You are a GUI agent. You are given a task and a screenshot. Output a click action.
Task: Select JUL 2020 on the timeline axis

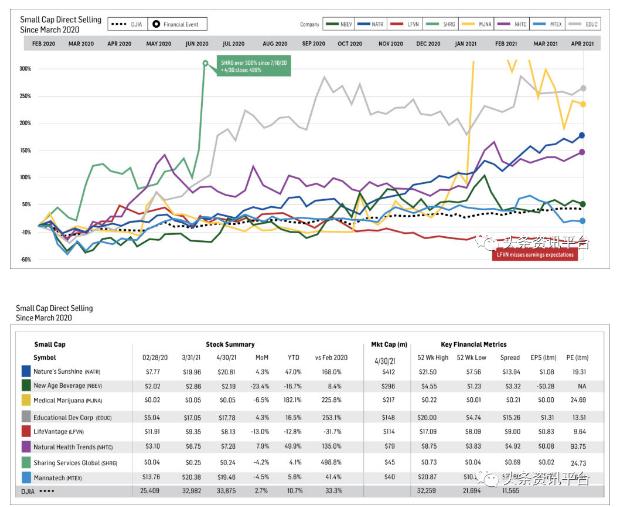point(233,45)
